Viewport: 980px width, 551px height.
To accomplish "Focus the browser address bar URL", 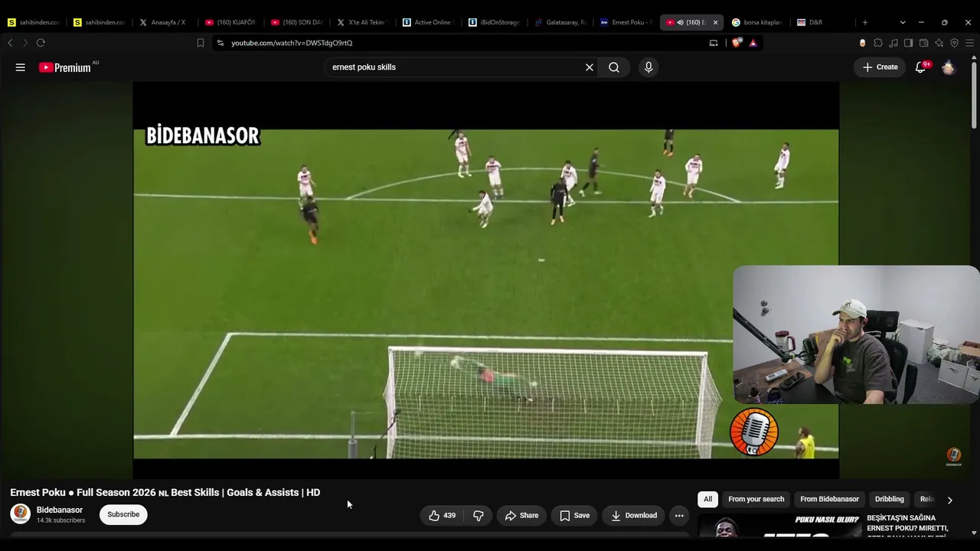I will click(x=292, y=43).
